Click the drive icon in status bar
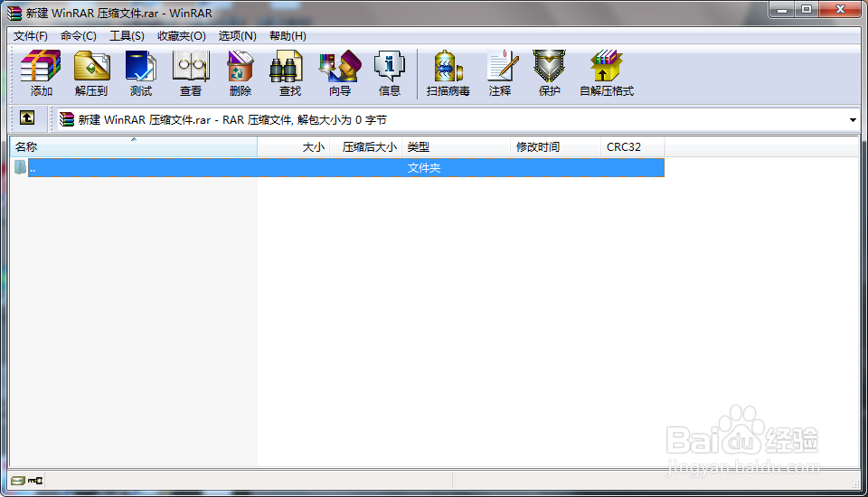 click(x=18, y=481)
